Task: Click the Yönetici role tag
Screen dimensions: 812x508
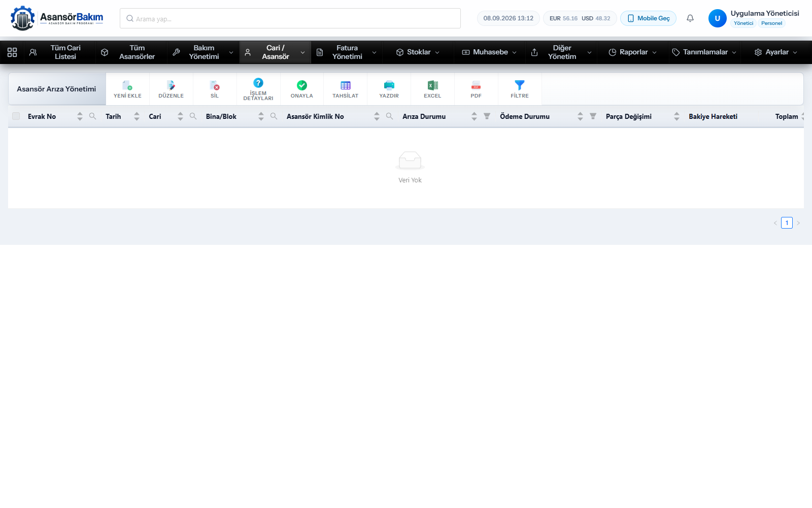Action: click(x=743, y=23)
